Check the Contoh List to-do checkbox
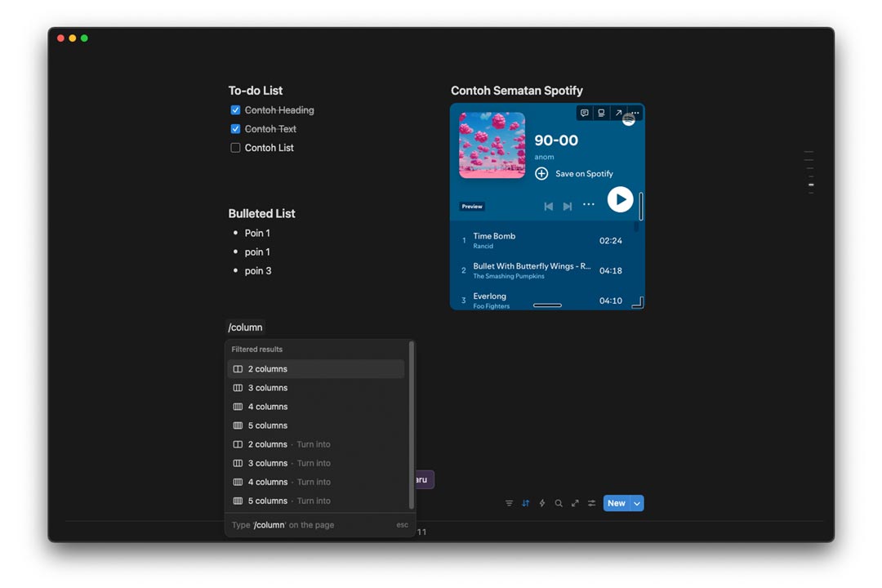This screenshot has height=588, width=882. coord(235,148)
